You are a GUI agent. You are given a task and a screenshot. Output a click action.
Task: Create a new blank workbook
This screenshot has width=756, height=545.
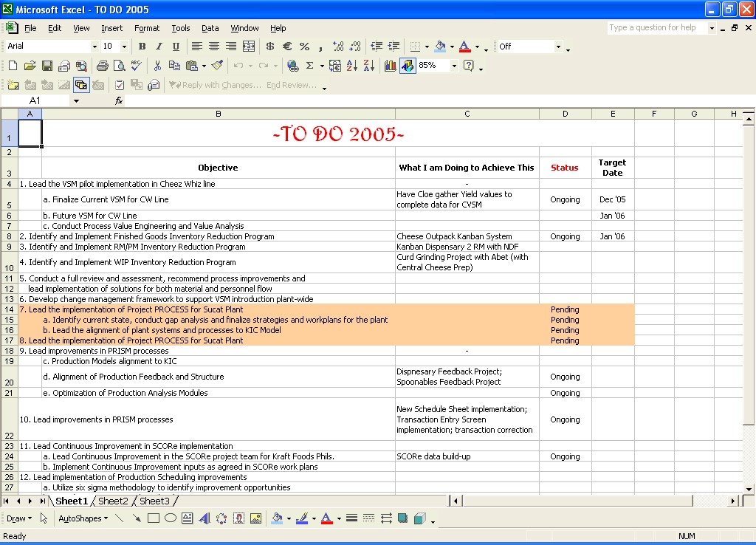[x=13, y=66]
